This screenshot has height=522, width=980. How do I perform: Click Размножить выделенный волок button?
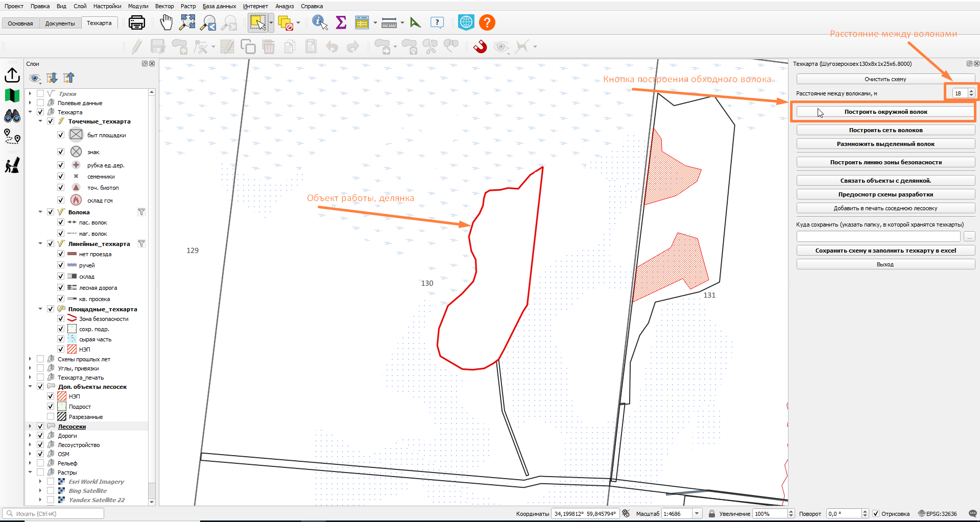pos(886,144)
